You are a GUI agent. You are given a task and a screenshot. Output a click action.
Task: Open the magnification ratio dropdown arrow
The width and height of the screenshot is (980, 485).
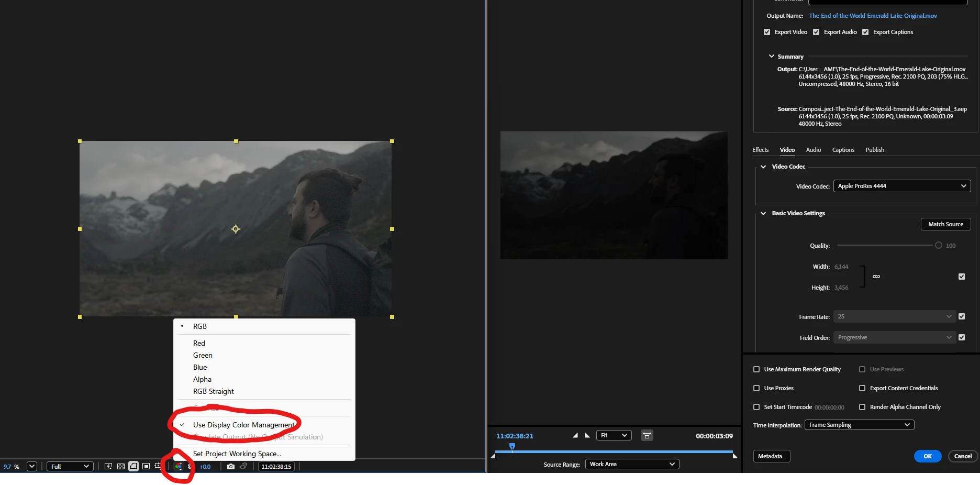coord(32,466)
